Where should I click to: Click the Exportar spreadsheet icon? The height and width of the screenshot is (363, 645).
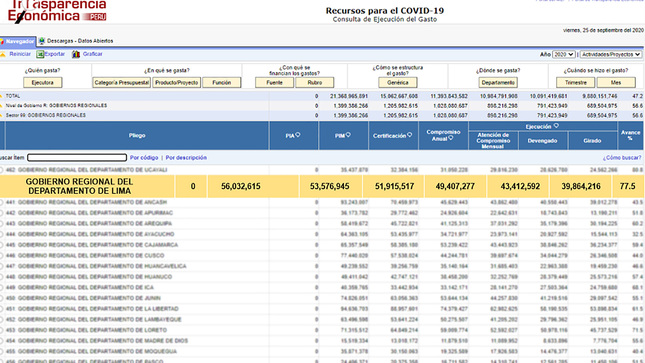(40, 54)
